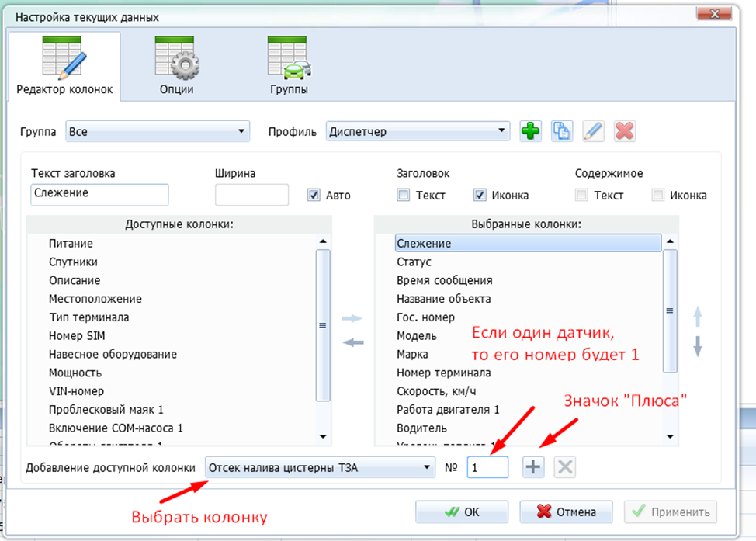
Task: Move selected column up with arrow
Action: click(698, 316)
